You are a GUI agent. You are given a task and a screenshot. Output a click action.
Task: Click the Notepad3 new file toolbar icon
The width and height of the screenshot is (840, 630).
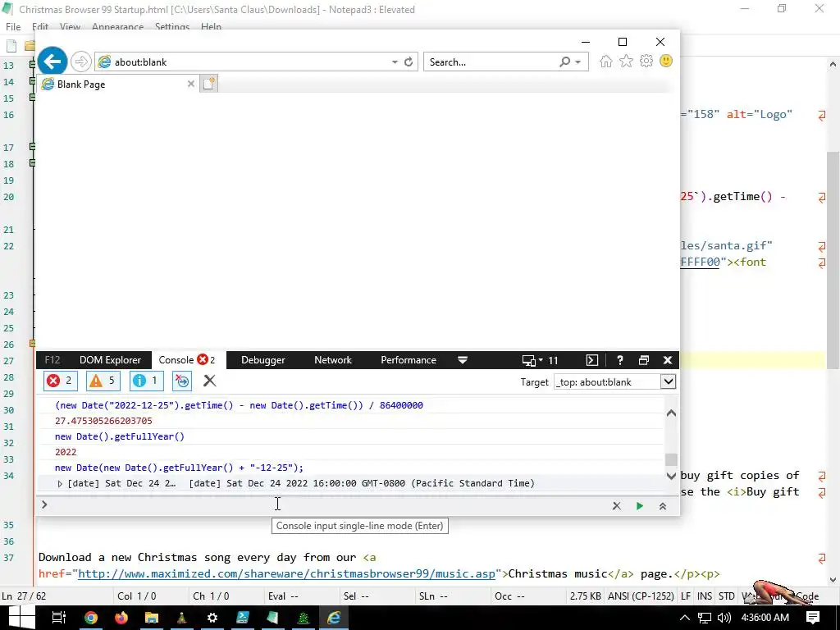point(11,46)
